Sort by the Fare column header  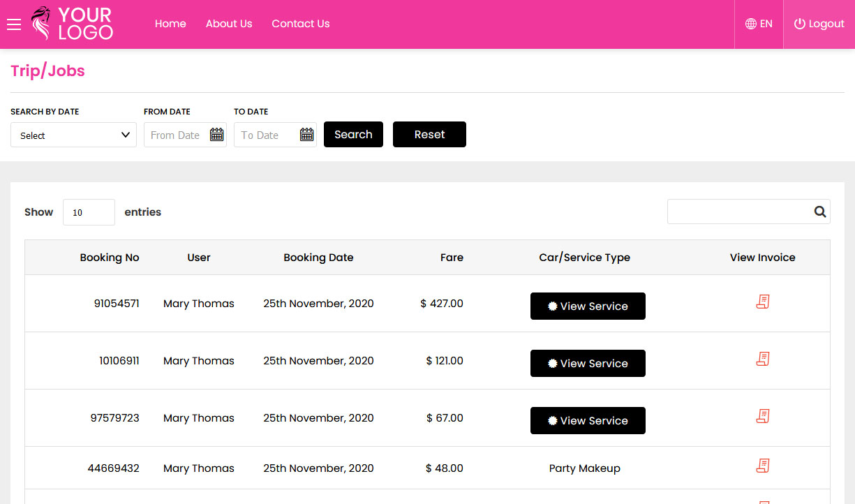(x=452, y=258)
